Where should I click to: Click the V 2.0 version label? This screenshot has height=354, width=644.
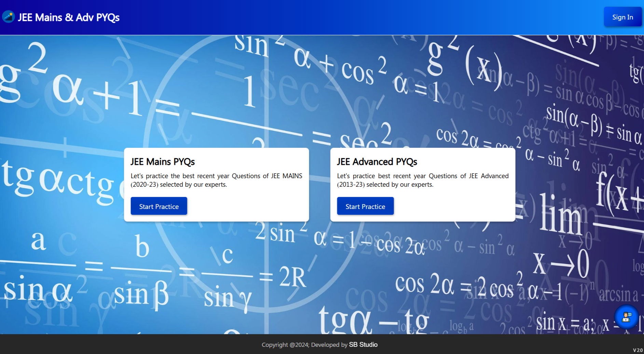(x=638, y=350)
